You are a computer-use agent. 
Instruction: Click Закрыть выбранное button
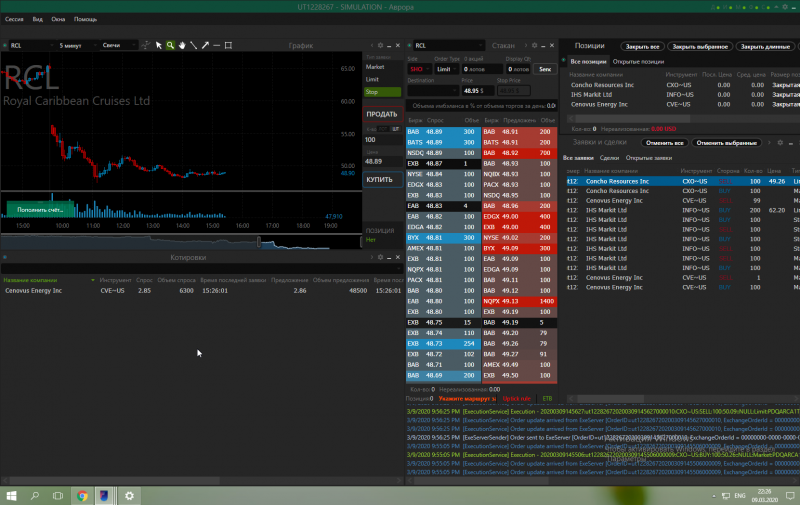(x=700, y=46)
